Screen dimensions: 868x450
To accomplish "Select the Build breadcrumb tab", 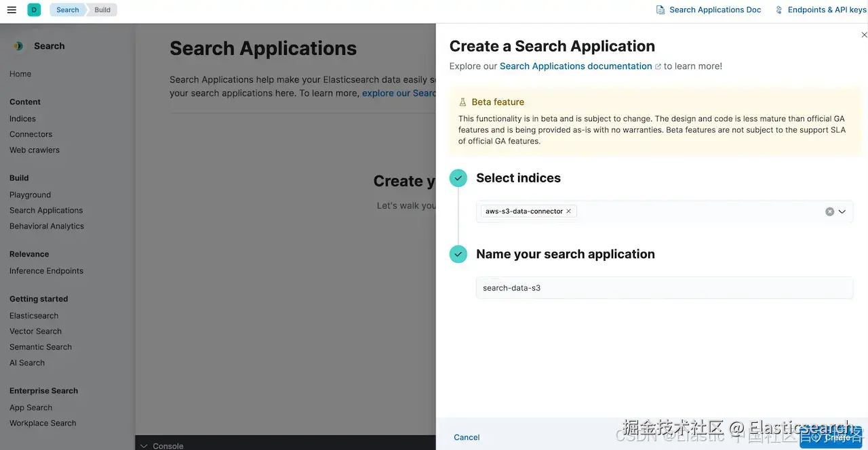I will [102, 9].
